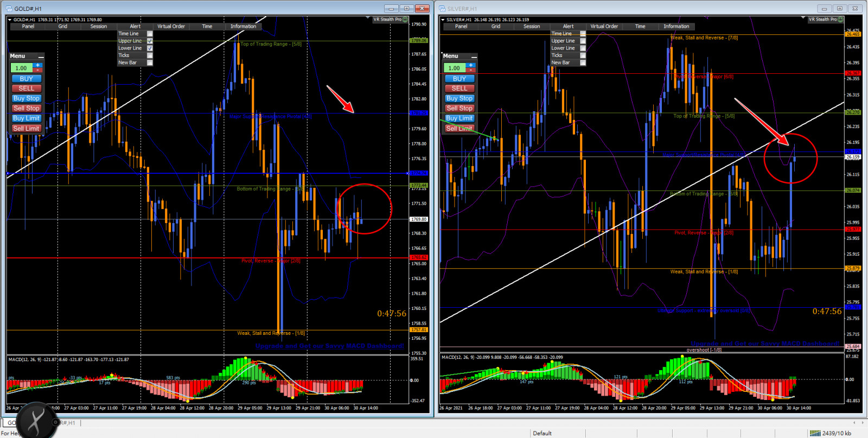Open the Panel tab on GOLD chart
This screenshot has width=868, height=438.
tap(28, 26)
